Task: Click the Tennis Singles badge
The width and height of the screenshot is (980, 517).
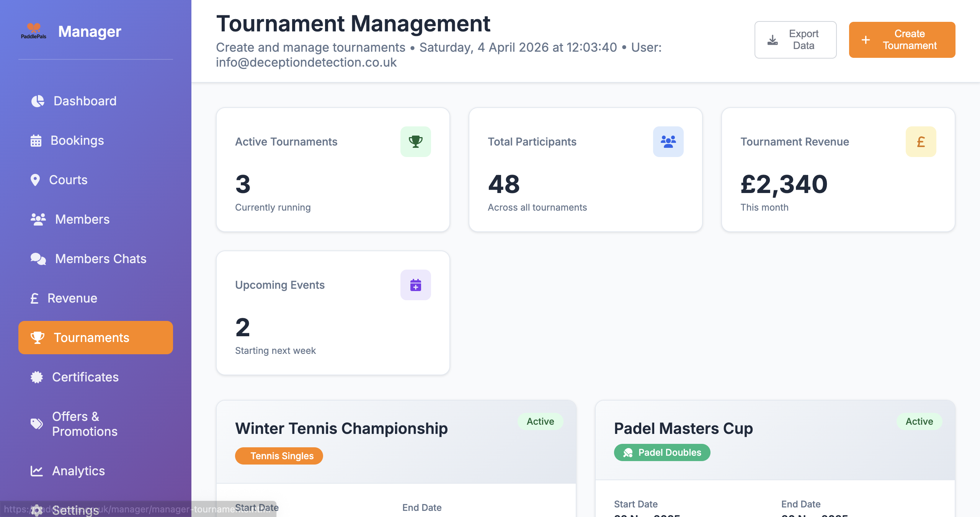Action: (x=279, y=456)
